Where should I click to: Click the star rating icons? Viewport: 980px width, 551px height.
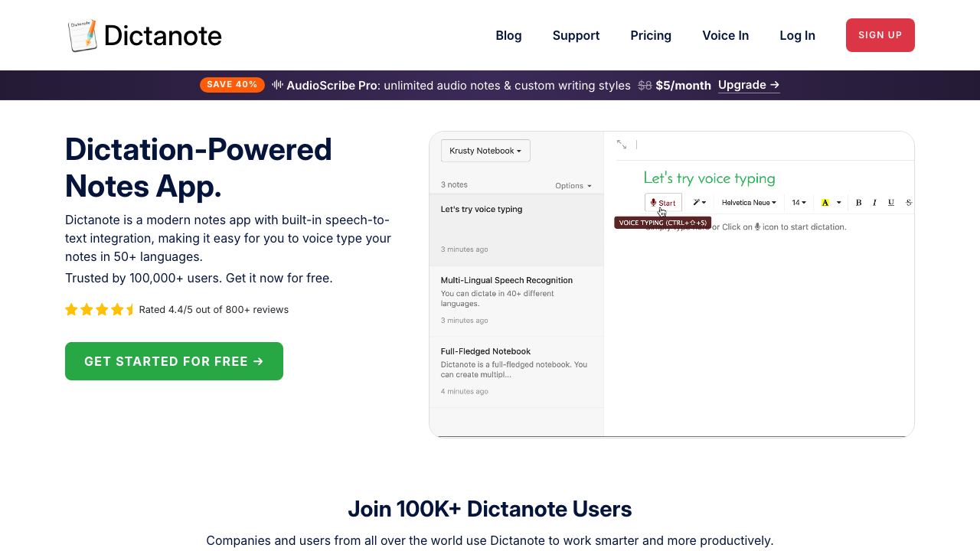[x=100, y=309]
